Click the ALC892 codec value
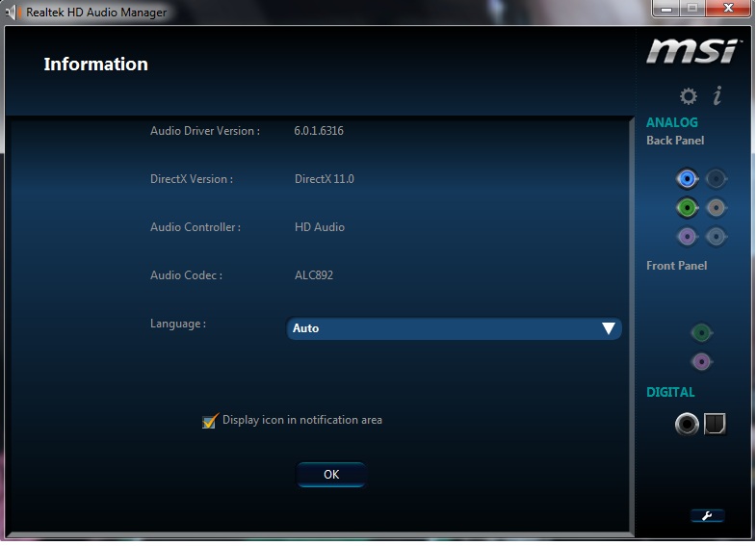The image size is (756, 546). pyautogui.click(x=313, y=275)
